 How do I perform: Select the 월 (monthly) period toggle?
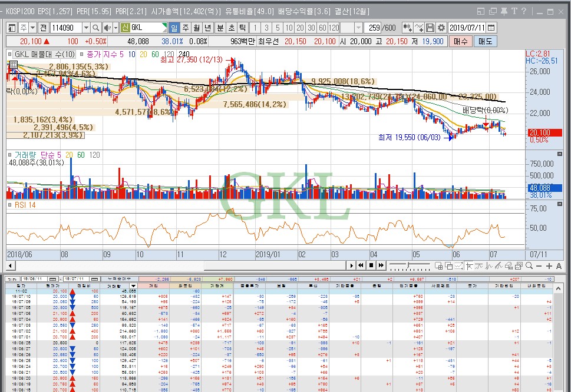[197, 28]
